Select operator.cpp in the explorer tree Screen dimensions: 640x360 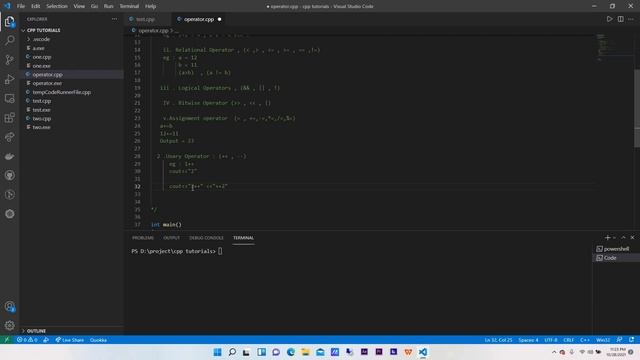72,75
